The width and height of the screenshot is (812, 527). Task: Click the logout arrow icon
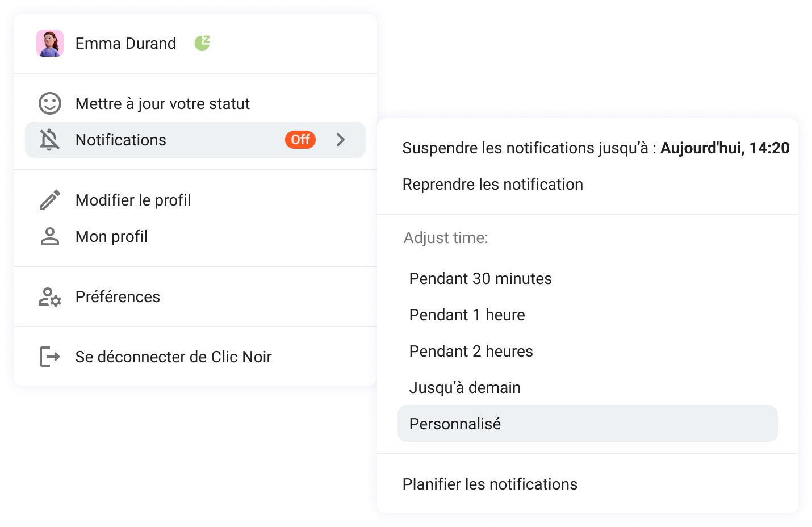(50, 357)
